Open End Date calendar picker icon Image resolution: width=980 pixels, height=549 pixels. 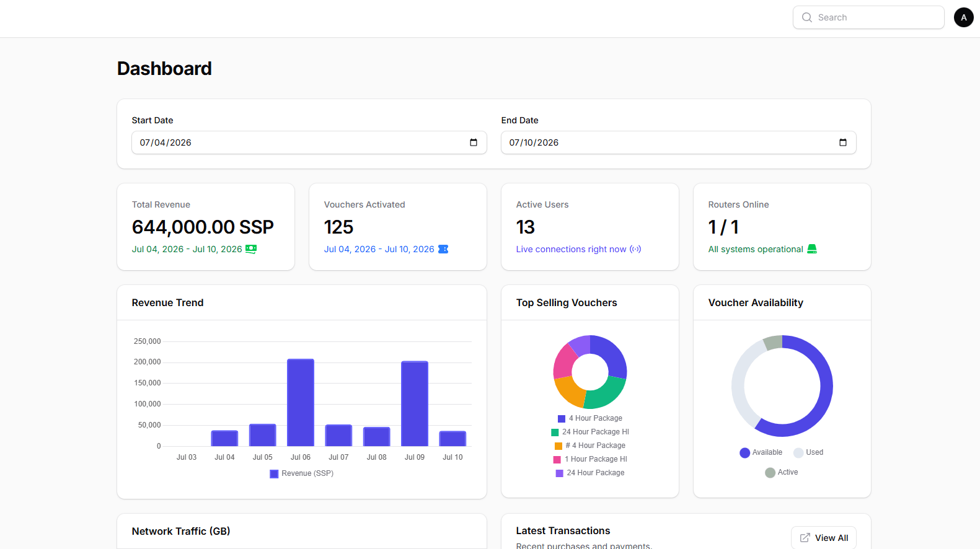(843, 143)
